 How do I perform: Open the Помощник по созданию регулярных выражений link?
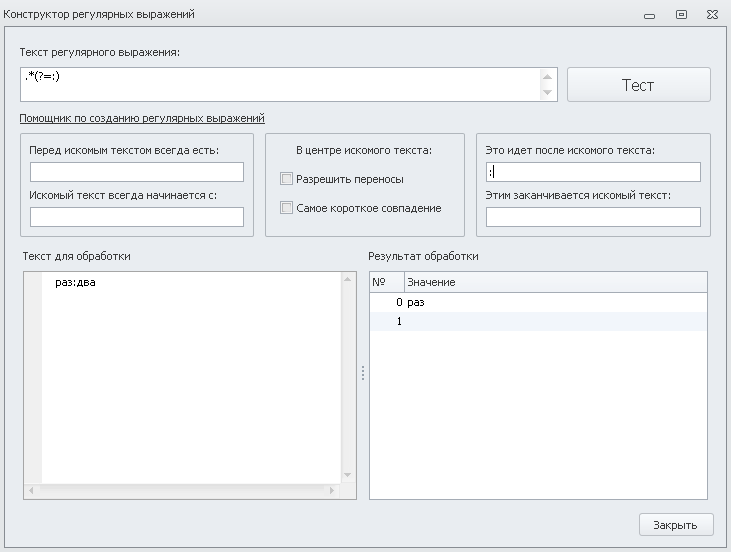tap(142, 118)
